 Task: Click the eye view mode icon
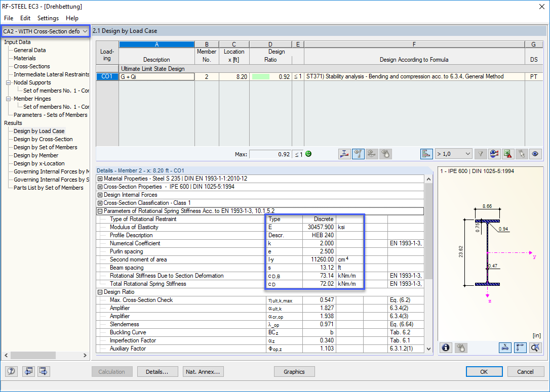(x=535, y=154)
